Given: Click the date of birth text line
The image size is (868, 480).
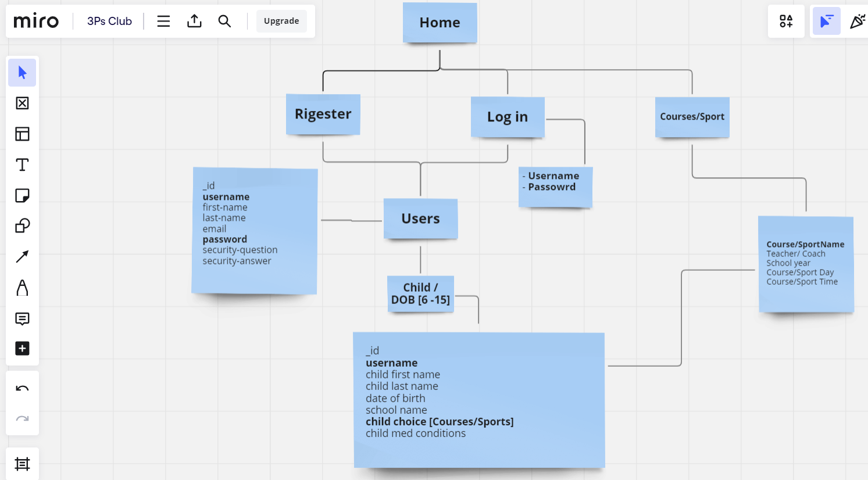Looking at the screenshot, I should [395, 399].
